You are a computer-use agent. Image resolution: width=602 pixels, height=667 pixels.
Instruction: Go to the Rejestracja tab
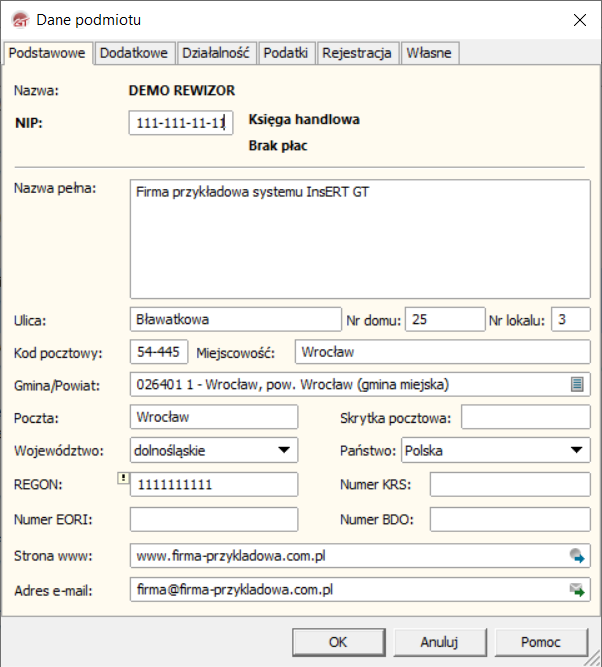click(357, 53)
